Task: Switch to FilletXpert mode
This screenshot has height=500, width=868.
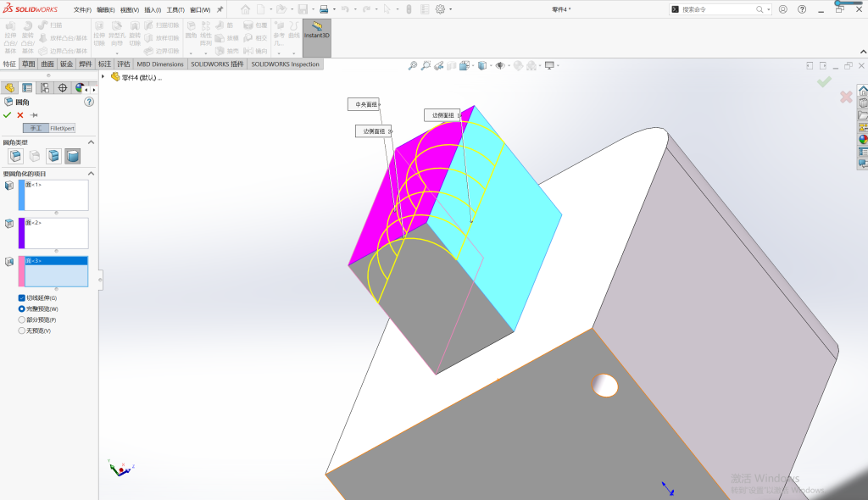Action: 62,129
